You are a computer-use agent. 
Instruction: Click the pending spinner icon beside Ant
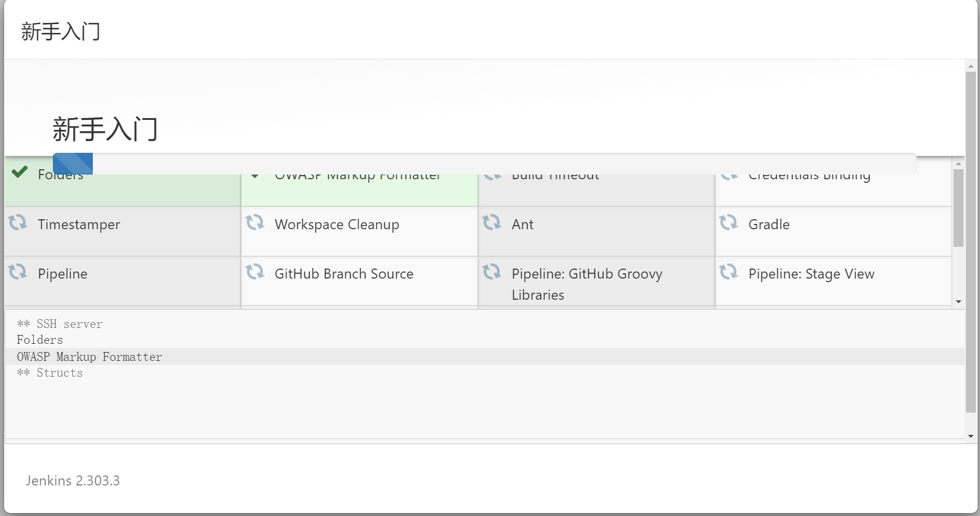point(491,222)
